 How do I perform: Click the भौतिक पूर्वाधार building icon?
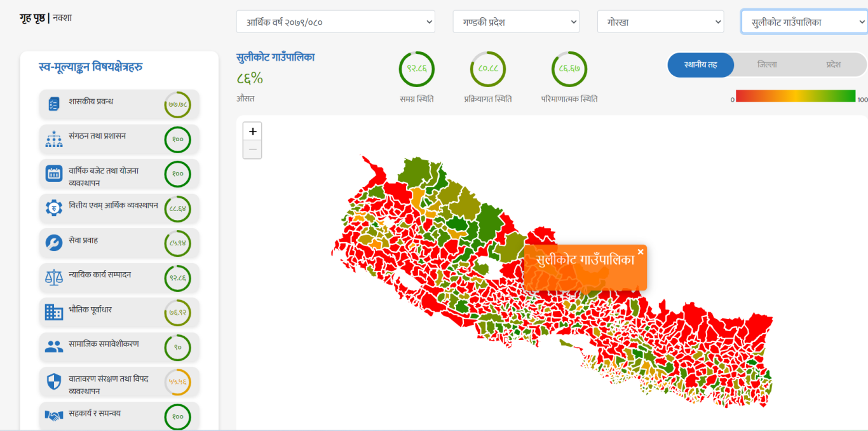click(x=54, y=312)
